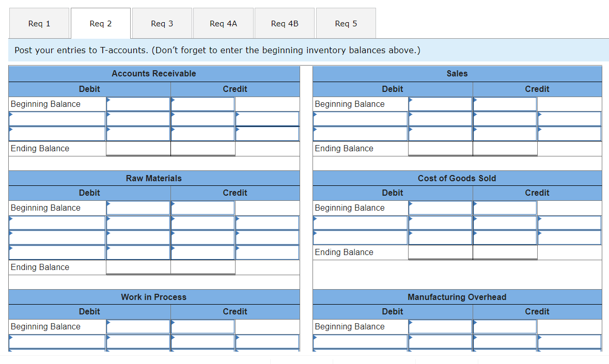The image size is (609, 364).
Task: Open first credit label dropdown under Cost of Goods Sold
Action: click(569, 223)
